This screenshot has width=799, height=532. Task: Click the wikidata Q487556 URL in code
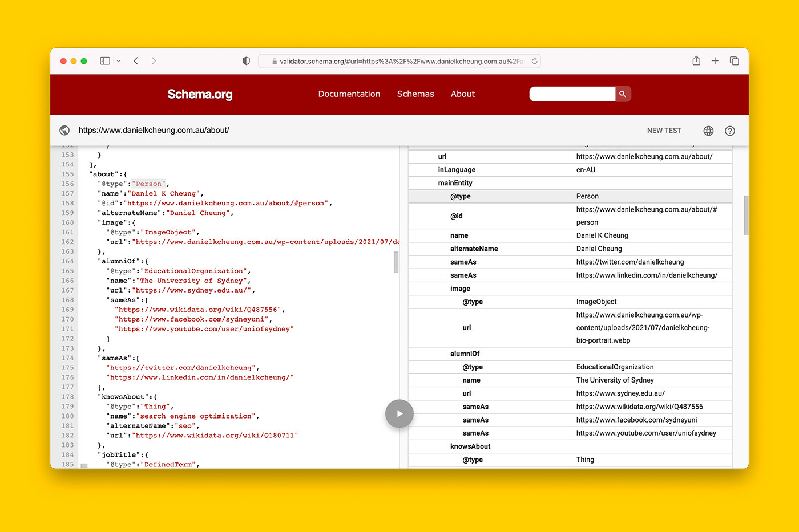point(198,310)
